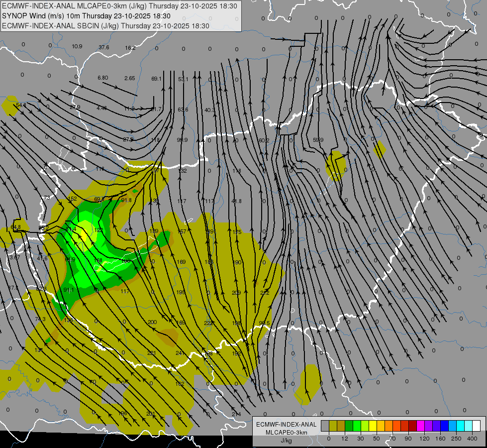Click the map value 91.8
487x448 pixels.
pos(126,200)
